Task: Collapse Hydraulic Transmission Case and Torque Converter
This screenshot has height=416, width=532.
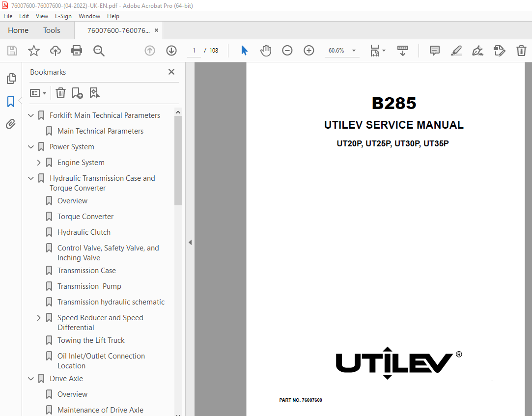Action: click(31, 178)
